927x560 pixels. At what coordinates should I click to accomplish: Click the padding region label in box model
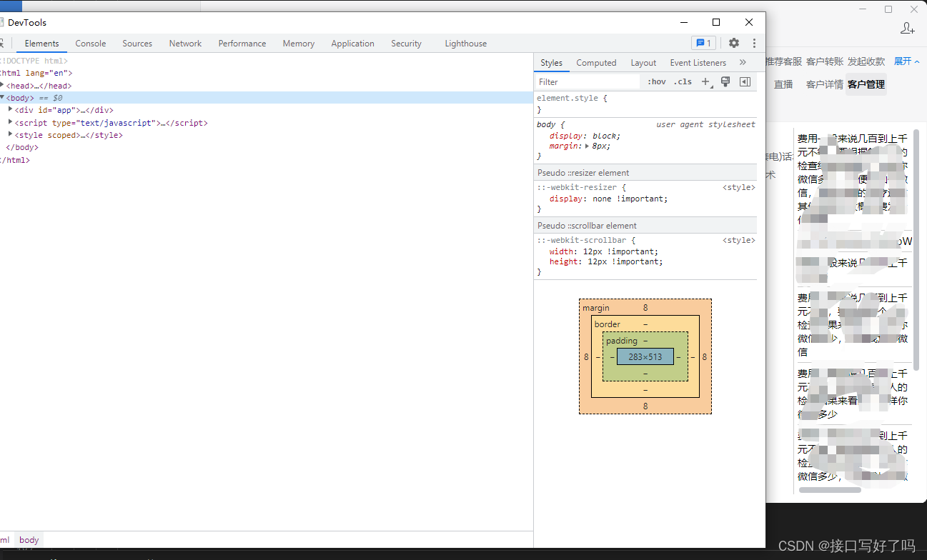tap(621, 341)
